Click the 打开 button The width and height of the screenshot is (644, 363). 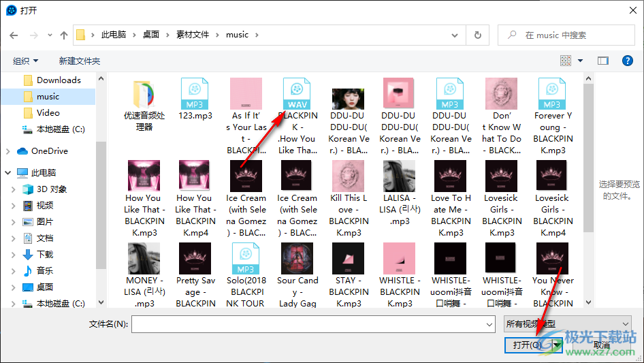(528, 345)
